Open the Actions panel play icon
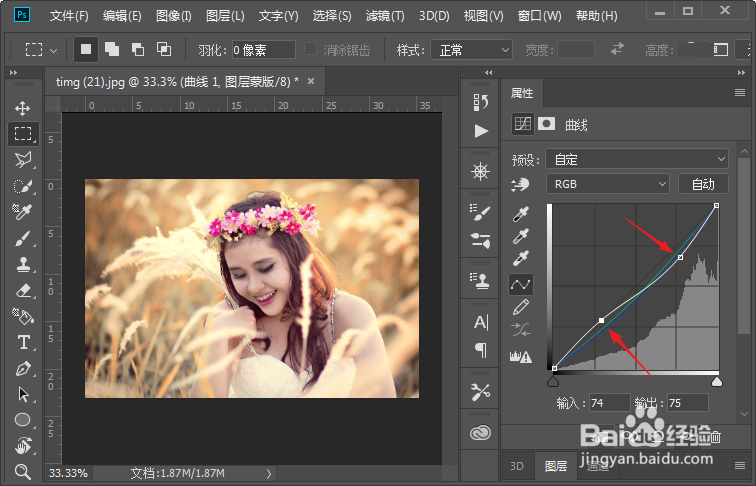The height and width of the screenshot is (486, 756). (x=481, y=131)
